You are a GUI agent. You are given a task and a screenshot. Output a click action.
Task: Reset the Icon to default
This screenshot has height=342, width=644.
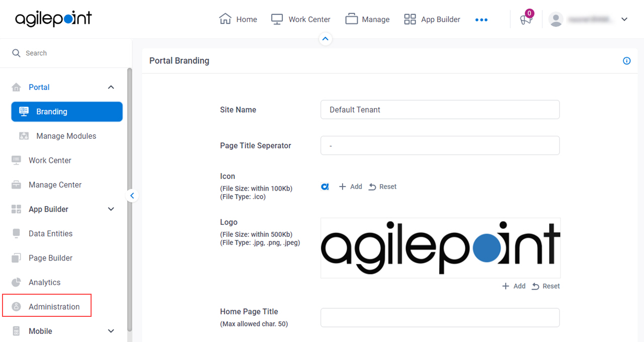click(382, 187)
